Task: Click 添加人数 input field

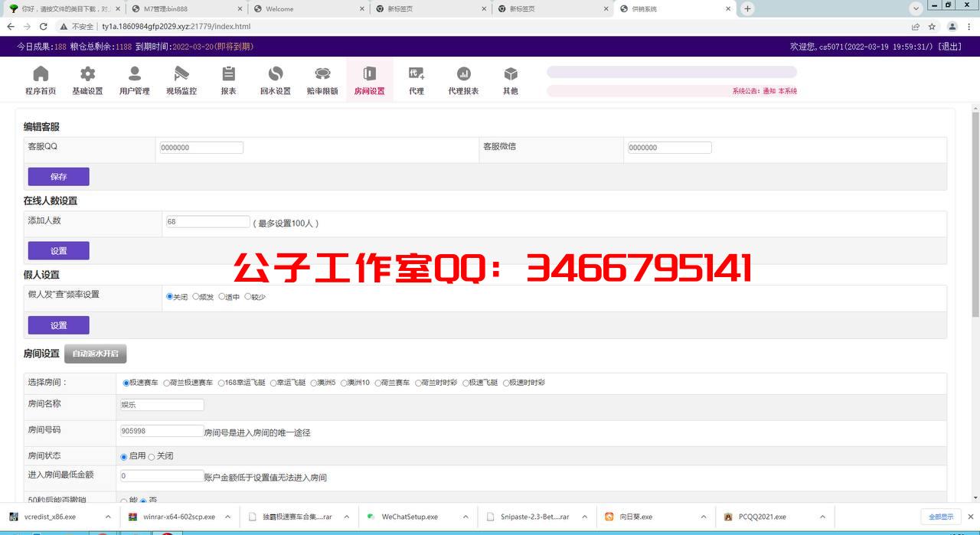Action: point(208,222)
